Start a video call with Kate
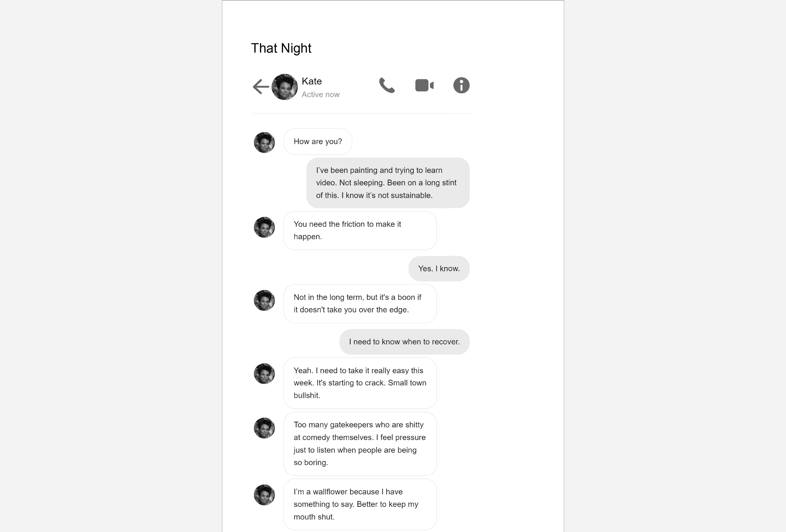 click(x=425, y=85)
